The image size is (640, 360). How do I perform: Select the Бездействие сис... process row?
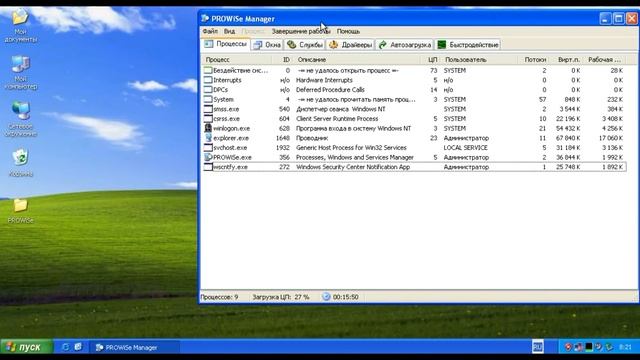click(x=414, y=70)
